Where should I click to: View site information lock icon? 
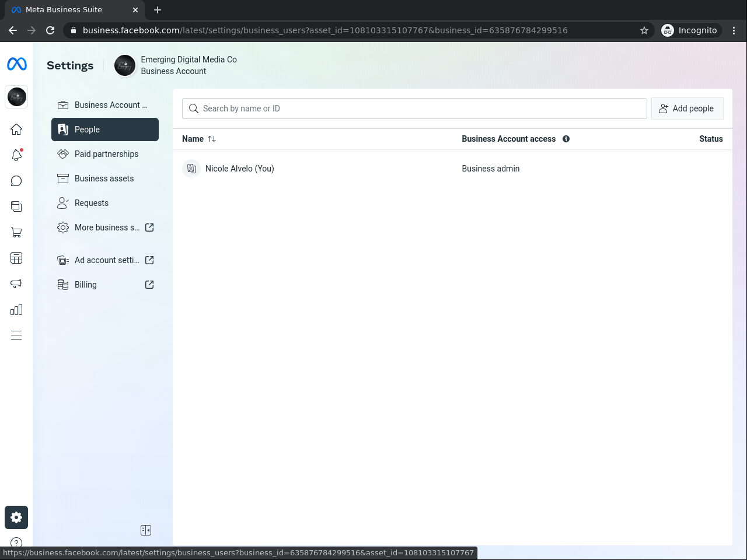74,30
